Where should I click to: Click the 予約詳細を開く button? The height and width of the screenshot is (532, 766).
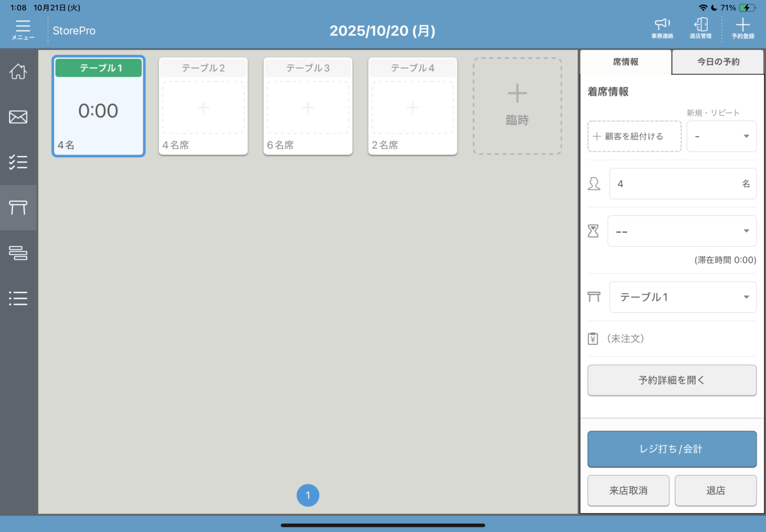click(672, 380)
